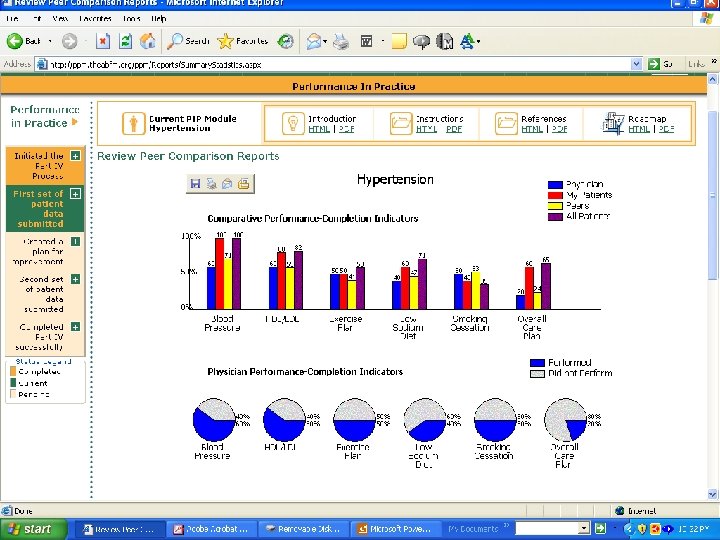The height and width of the screenshot is (540, 720).
Task: Open the Help menu
Action: coord(158,19)
